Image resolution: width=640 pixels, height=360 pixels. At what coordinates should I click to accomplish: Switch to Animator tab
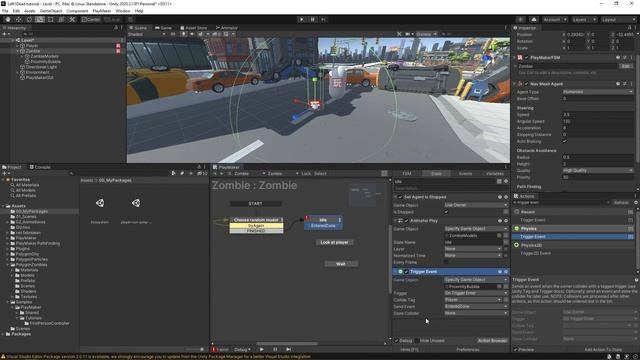coord(227,28)
